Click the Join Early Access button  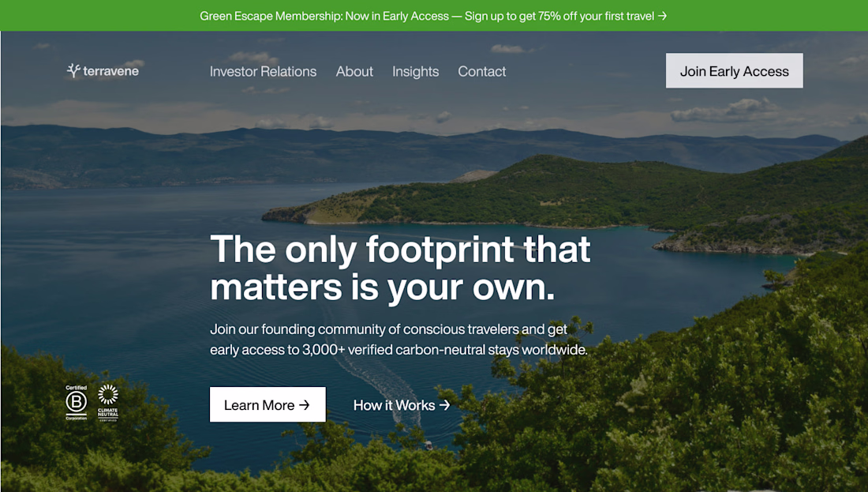[734, 70]
